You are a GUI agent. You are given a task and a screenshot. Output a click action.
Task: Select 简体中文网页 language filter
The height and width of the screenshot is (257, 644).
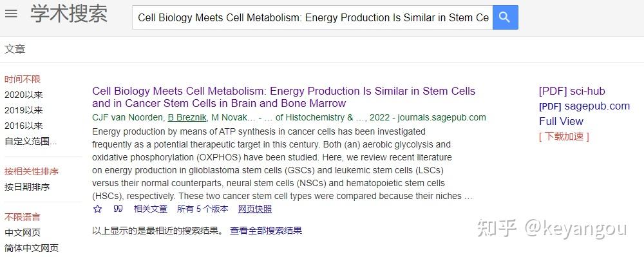click(32, 248)
